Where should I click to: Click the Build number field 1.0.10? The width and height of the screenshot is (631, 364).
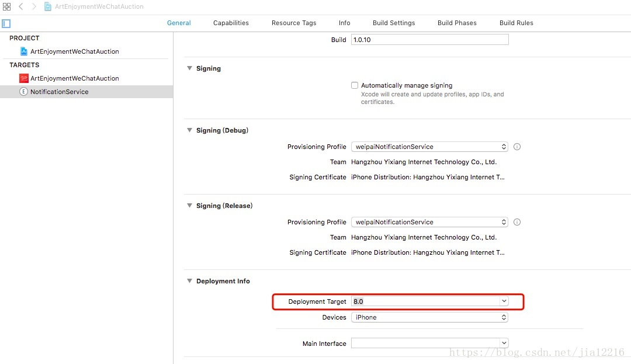click(430, 39)
